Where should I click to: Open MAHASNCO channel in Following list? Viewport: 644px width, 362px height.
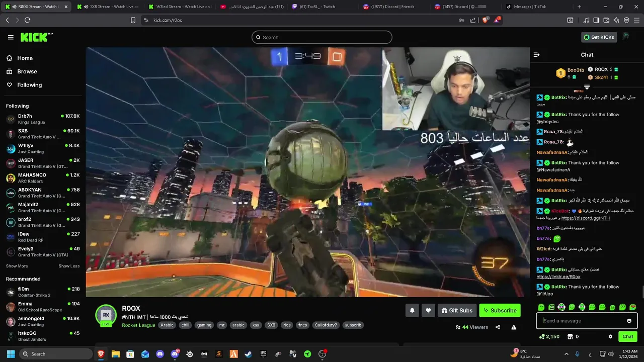(42, 177)
